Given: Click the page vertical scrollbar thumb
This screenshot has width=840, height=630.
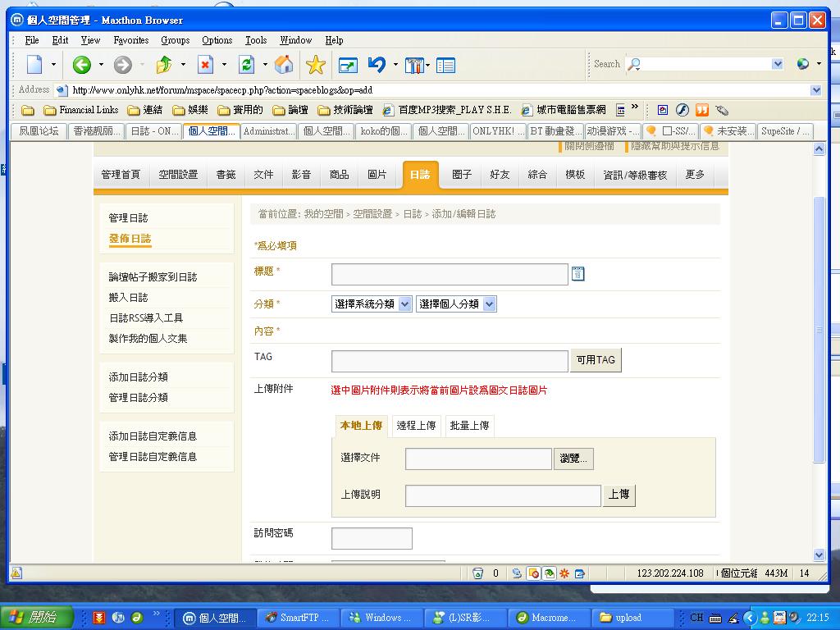Looking at the screenshot, I should 819,330.
